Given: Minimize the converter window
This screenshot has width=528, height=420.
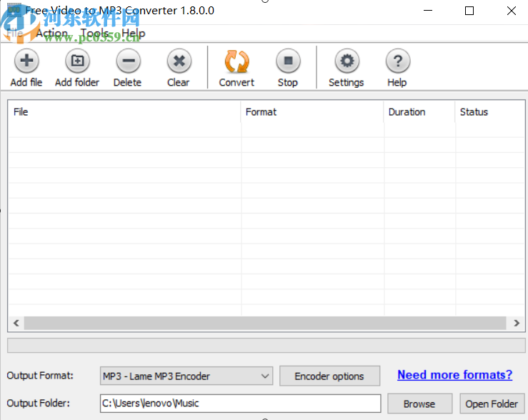Looking at the screenshot, I should (x=428, y=11).
